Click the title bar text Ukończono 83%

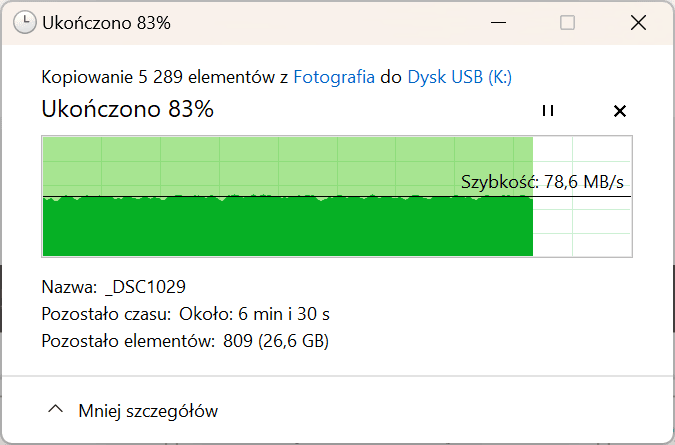(x=106, y=23)
